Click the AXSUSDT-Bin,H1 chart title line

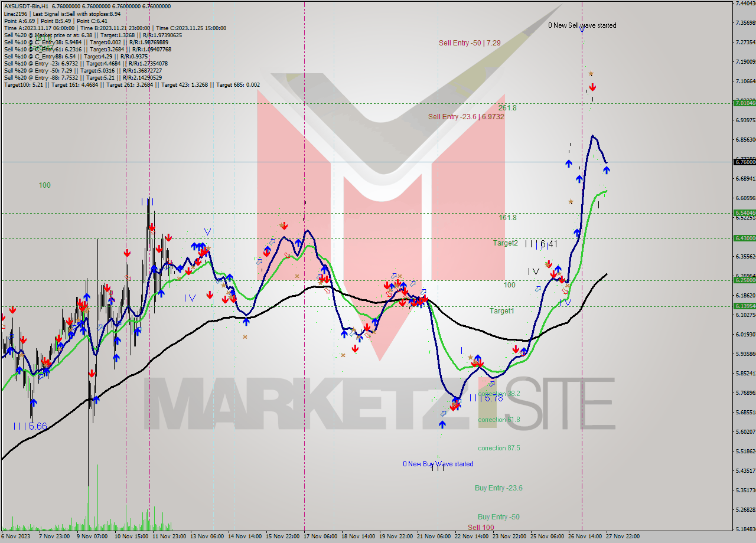click(x=87, y=6)
